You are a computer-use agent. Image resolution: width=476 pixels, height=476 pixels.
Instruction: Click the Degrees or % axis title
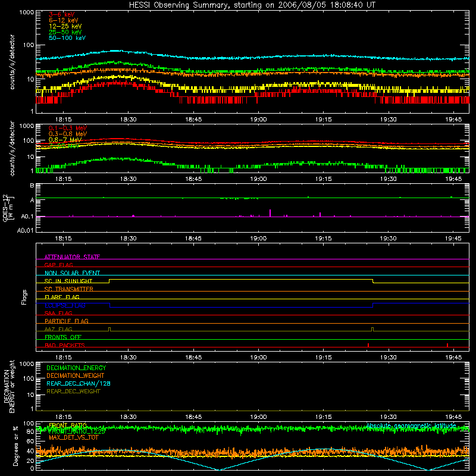pos(15,446)
